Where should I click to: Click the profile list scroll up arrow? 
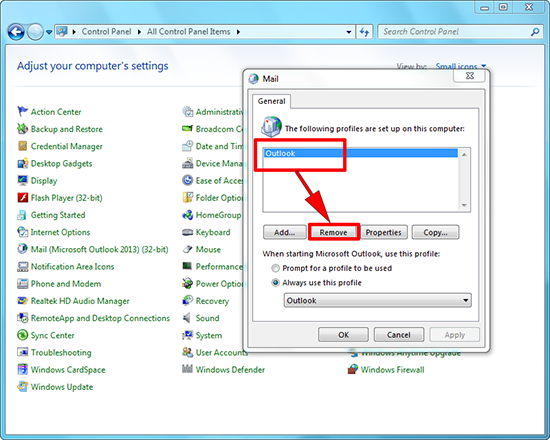click(464, 155)
